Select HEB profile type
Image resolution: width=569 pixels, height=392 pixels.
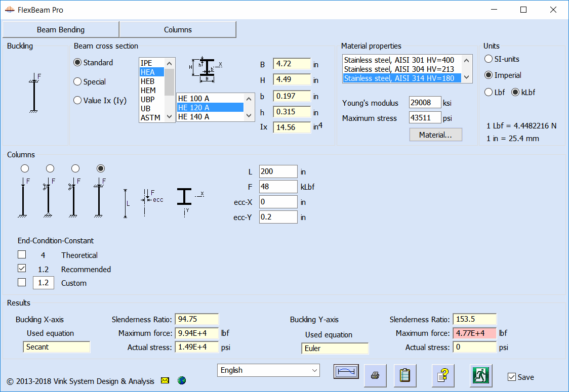[152, 81]
